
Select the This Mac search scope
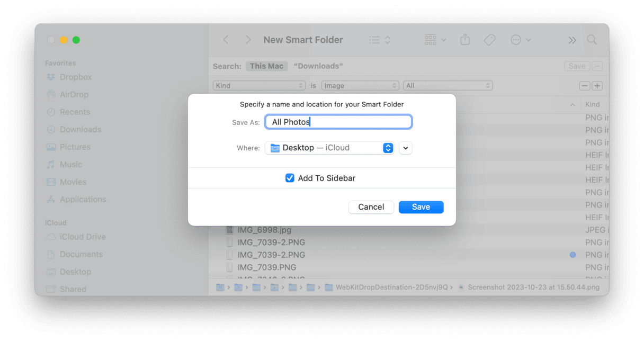pyautogui.click(x=266, y=66)
